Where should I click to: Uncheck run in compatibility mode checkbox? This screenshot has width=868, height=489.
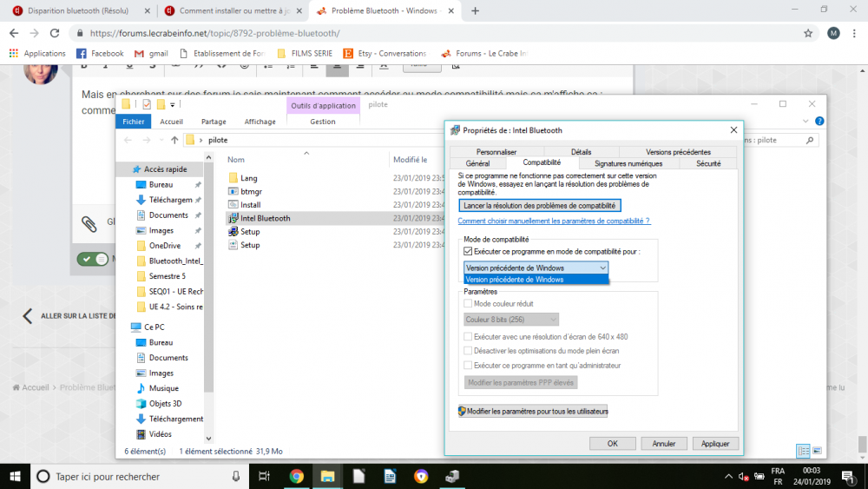(x=469, y=251)
